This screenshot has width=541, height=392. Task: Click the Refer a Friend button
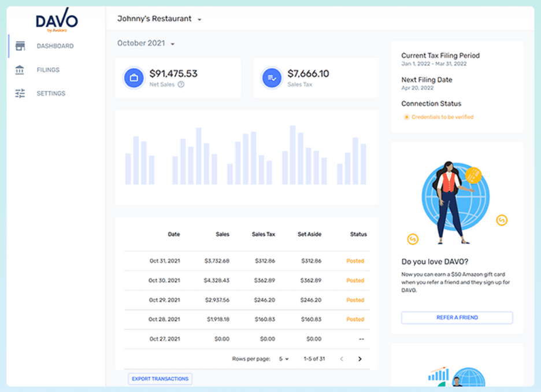tap(457, 317)
